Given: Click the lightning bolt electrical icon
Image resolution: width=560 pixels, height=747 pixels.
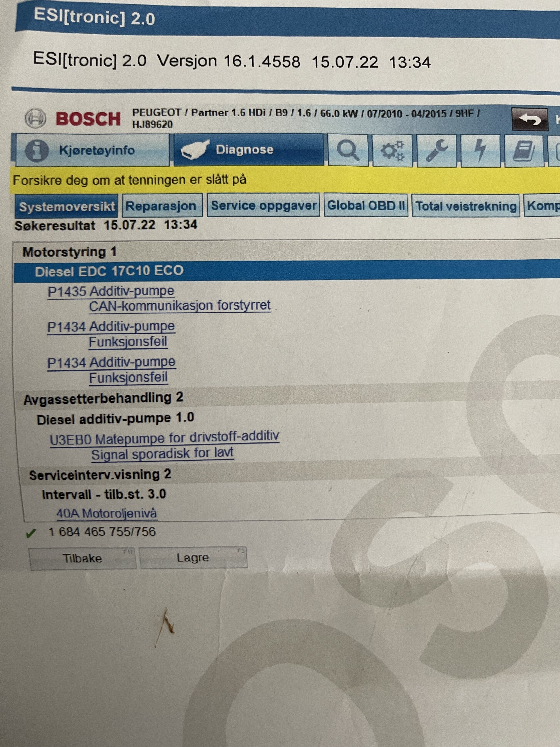Looking at the screenshot, I should [480, 151].
